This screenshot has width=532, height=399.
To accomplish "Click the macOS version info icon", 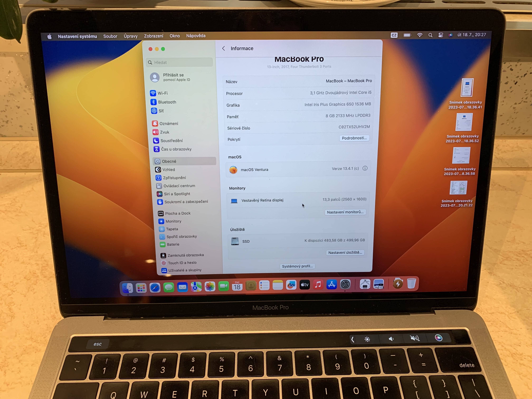I will pyautogui.click(x=365, y=168).
